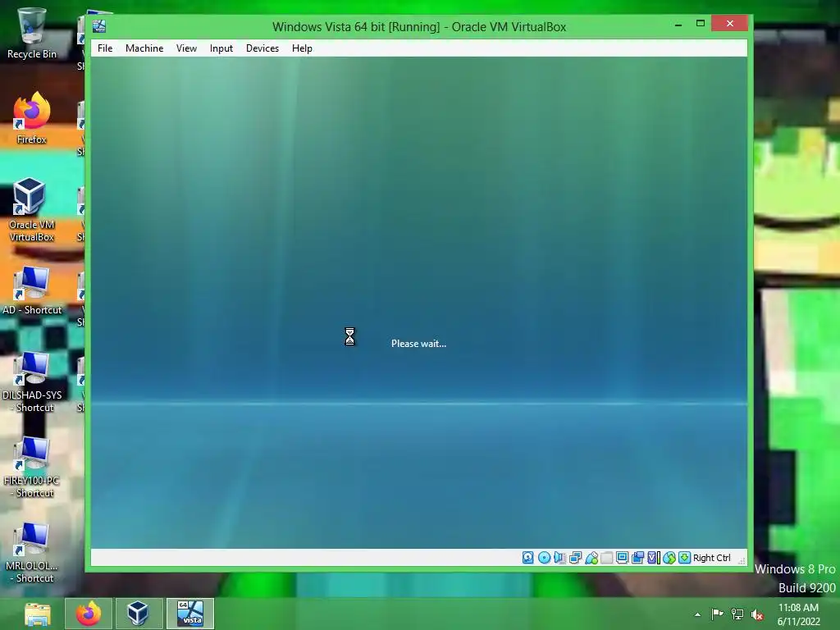Click the Right Ctrl host key label
Viewport: 840px width, 630px height.
[711, 558]
